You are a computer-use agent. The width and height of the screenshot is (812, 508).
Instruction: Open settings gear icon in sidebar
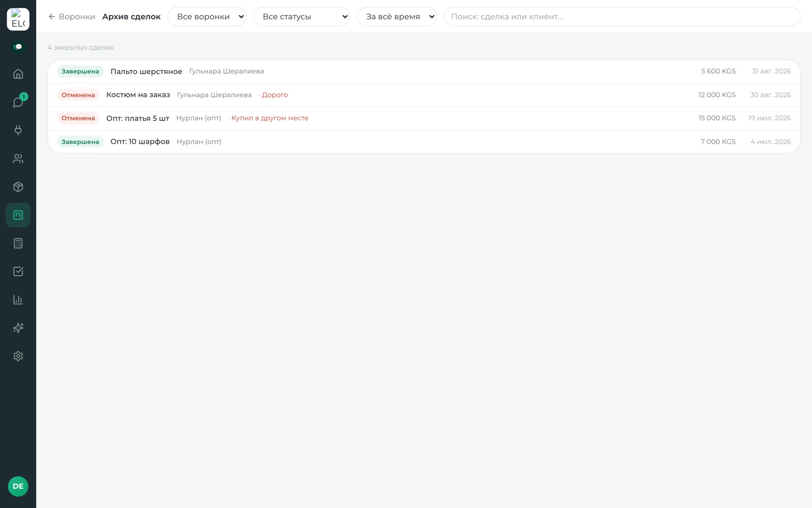[18, 356]
